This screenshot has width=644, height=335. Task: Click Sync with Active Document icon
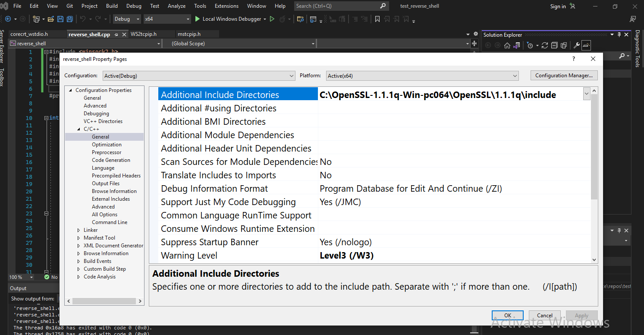[x=545, y=45]
